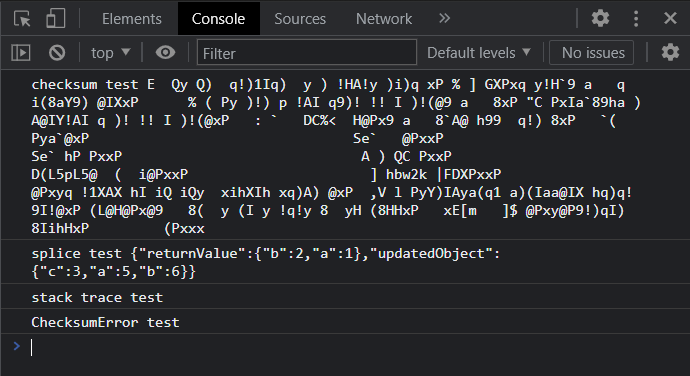The width and height of the screenshot is (690, 376).
Task: Select the Console tab
Action: [218, 18]
